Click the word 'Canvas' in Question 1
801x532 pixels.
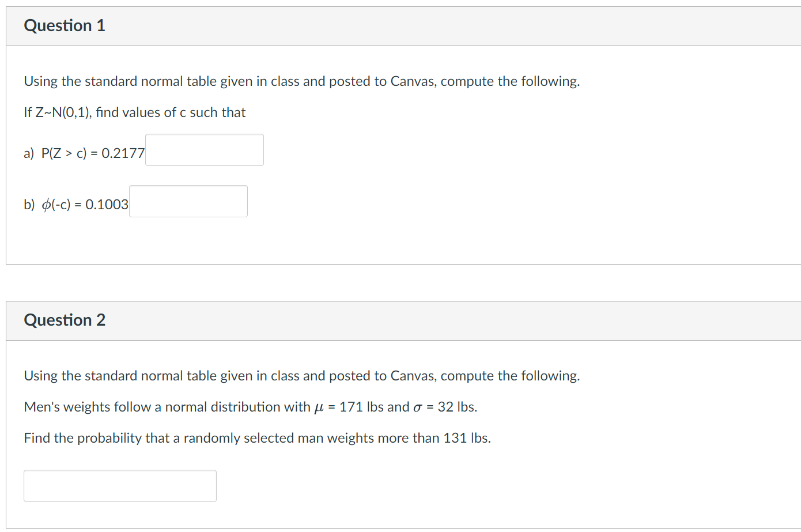tap(414, 81)
